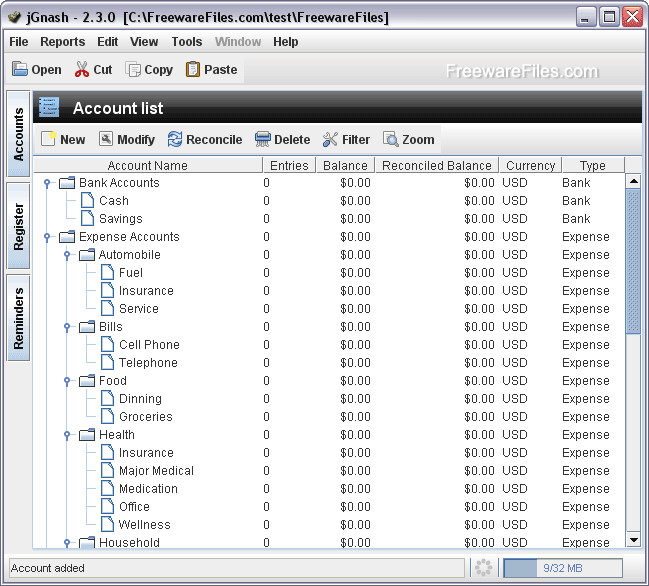
Task: Collapse the Health tree node
Action: [x=67, y=435]
